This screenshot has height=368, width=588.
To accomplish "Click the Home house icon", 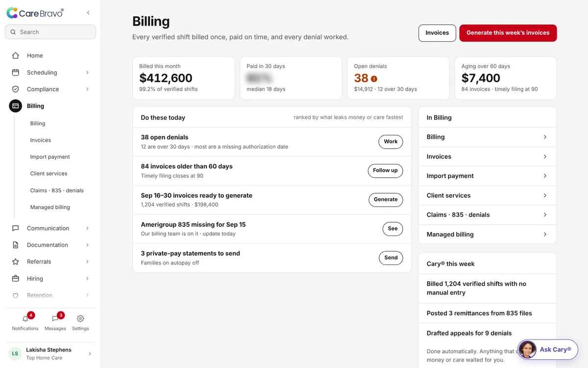I will pyautogui.click(x=16, y=55).
